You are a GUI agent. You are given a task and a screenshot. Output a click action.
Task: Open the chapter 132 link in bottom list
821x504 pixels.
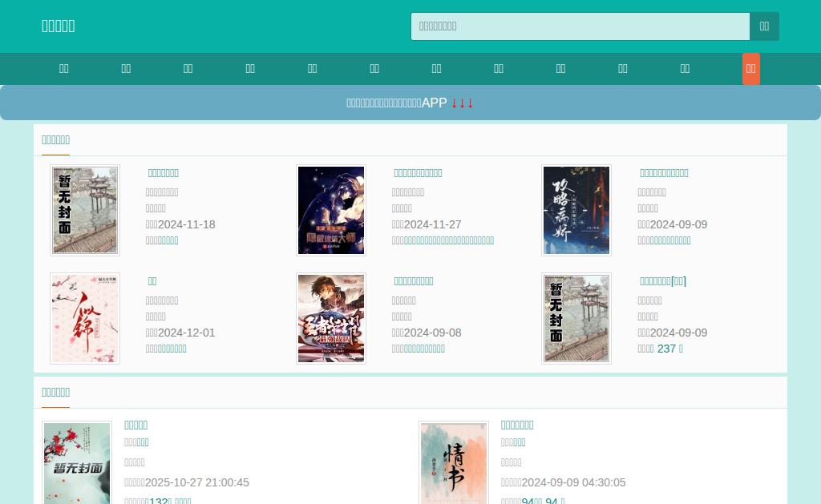pyautogui.click(x=170, y=501)
